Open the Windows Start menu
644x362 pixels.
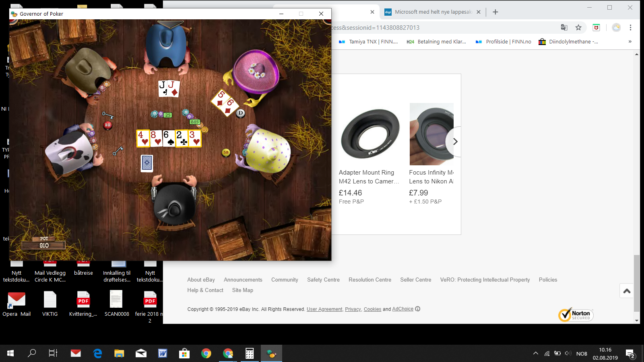[x=10, y=353]
